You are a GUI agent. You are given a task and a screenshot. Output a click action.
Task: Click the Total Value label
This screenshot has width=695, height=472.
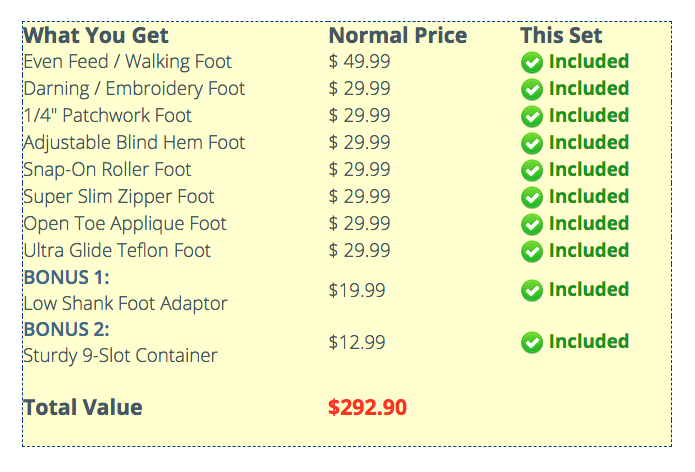pos(82,407)
